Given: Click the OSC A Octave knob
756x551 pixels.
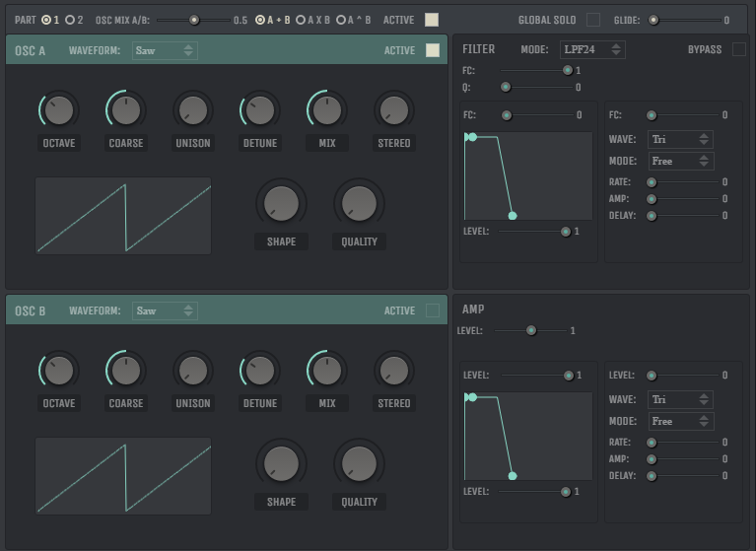Looking at the screenshot, I should 59,110.
